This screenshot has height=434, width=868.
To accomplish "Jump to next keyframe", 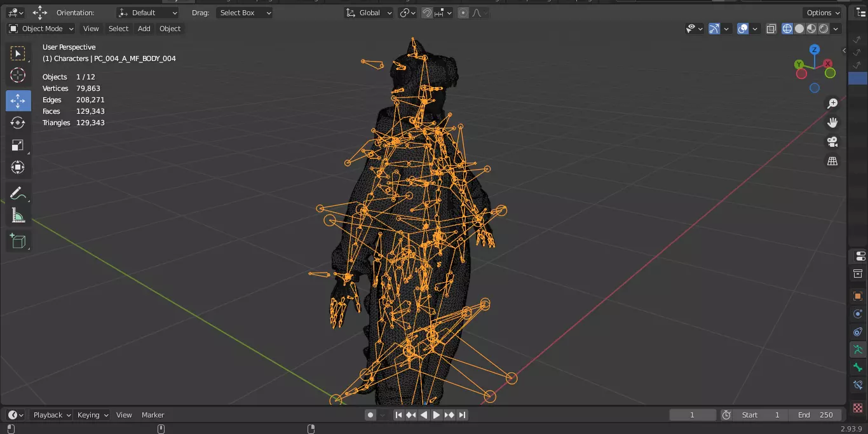I will [449, 415].
